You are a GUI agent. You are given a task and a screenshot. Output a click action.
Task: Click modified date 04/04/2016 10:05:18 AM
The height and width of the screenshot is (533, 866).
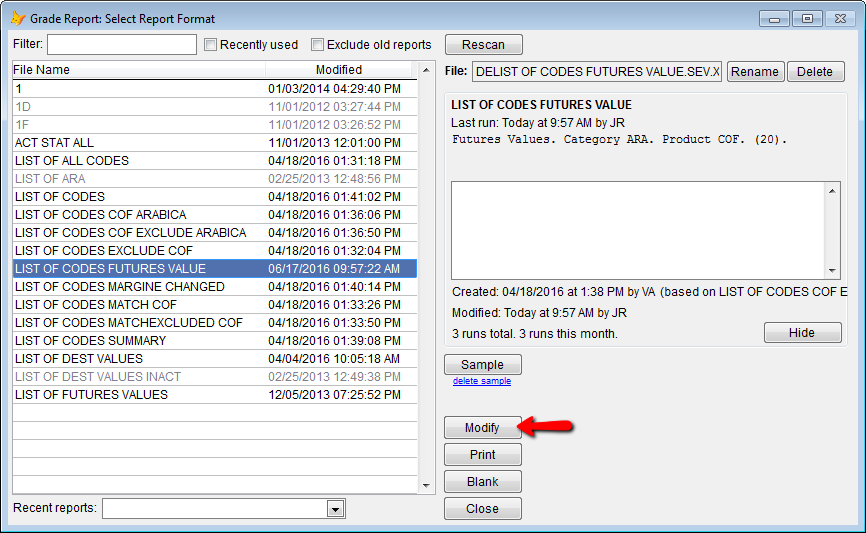334,358
